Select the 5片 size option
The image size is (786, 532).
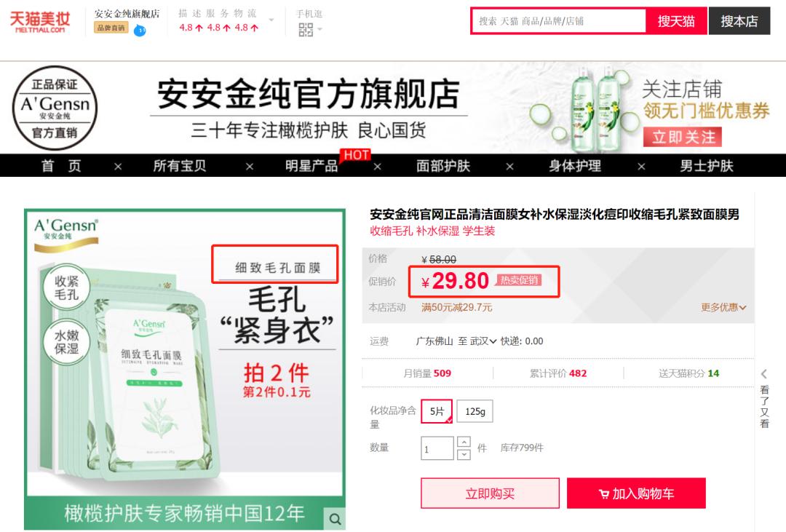click(x=437, y=411)
